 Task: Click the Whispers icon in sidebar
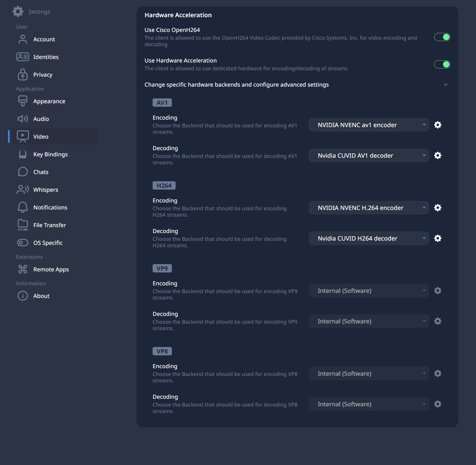(x=23, y=190)
